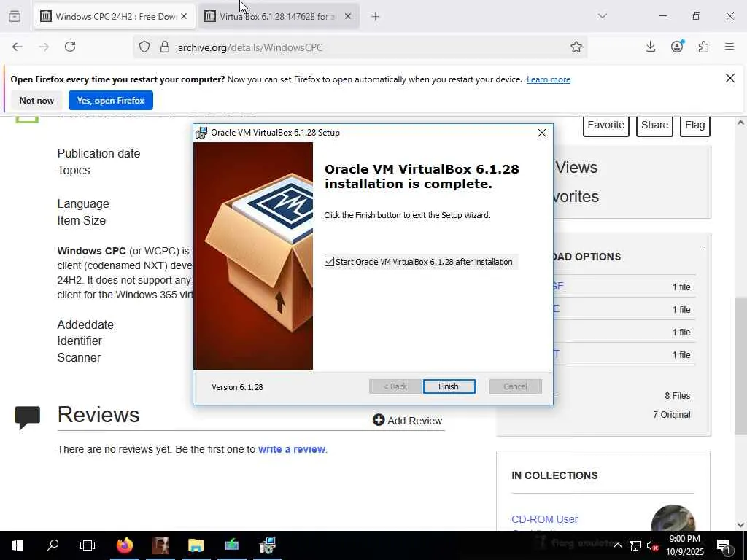This screenshot has width=747, height=560.
Task: Bookmark this page with the star icon
Action: (576, 47)
